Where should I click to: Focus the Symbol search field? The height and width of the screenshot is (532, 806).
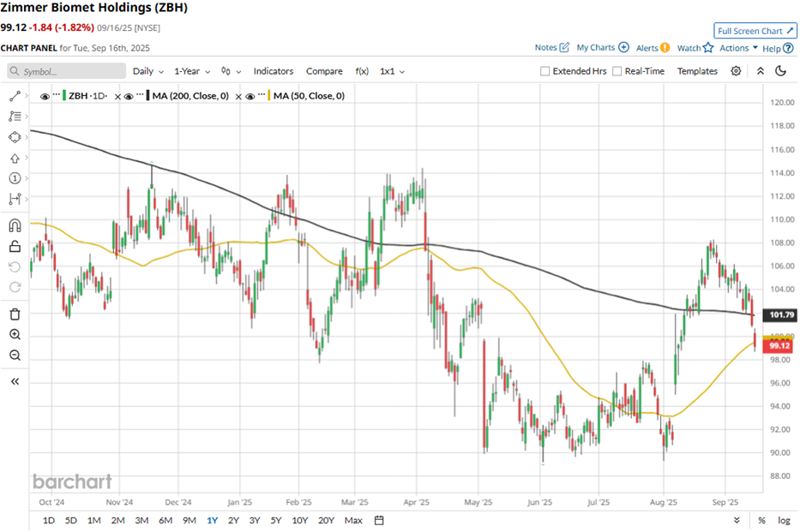67,71
